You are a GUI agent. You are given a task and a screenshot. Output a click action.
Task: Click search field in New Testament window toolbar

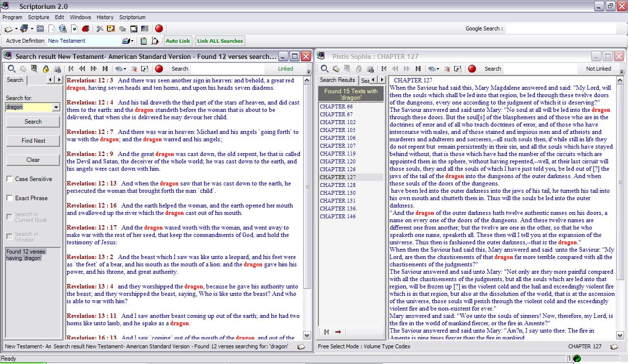coord(228,69)
